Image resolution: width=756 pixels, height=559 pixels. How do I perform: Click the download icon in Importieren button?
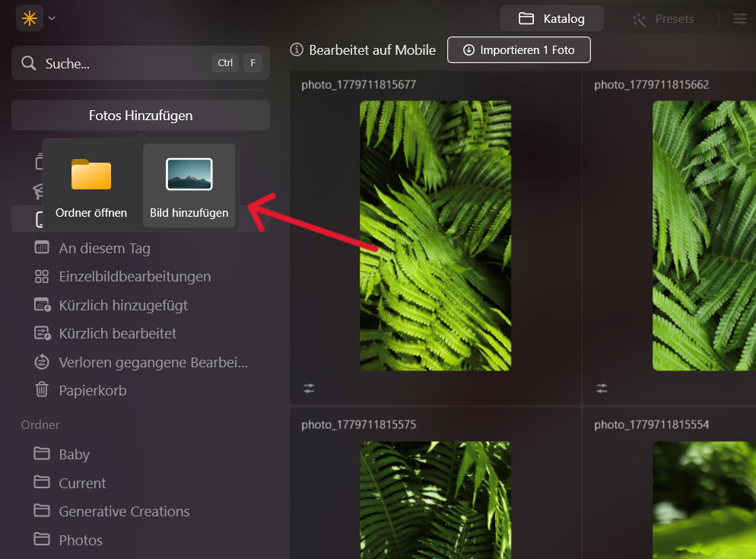[x=469, y=50]
